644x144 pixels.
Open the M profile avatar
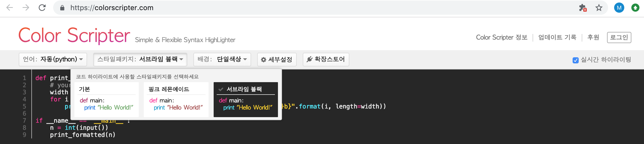(619, 8)
